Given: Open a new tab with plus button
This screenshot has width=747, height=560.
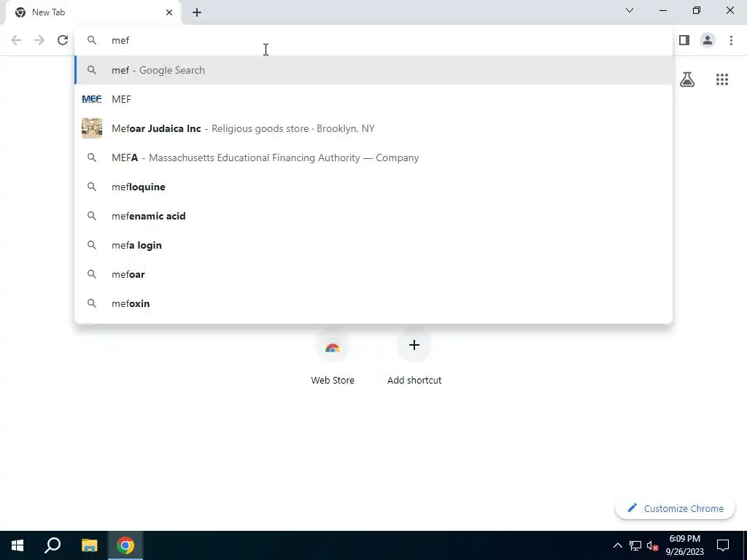Looking at the screenshot, I should point(197,12).
